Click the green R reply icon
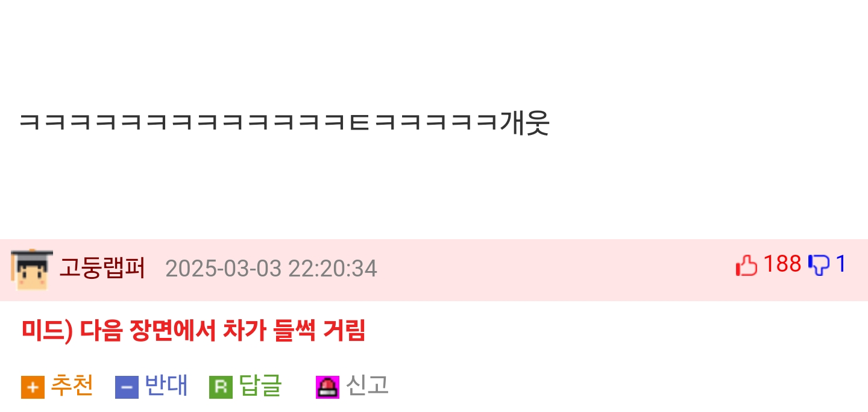Viewport: 868px width, 412px height. (221, 387)
